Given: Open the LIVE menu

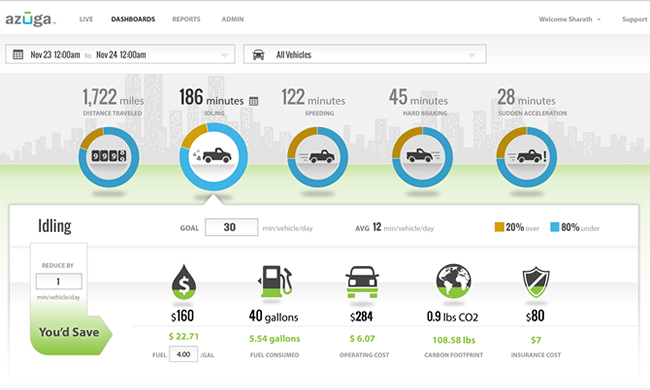Looking at the screenshot, I should click(86, 19).
